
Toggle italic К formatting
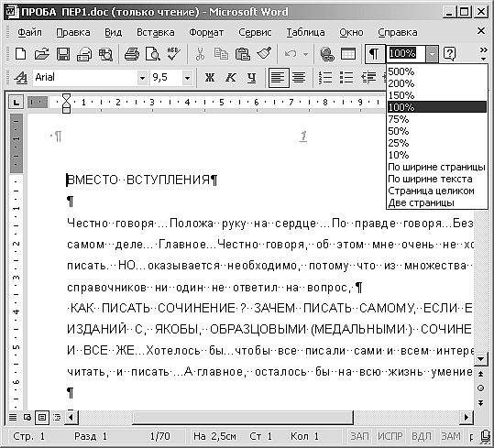coord(231,78)
